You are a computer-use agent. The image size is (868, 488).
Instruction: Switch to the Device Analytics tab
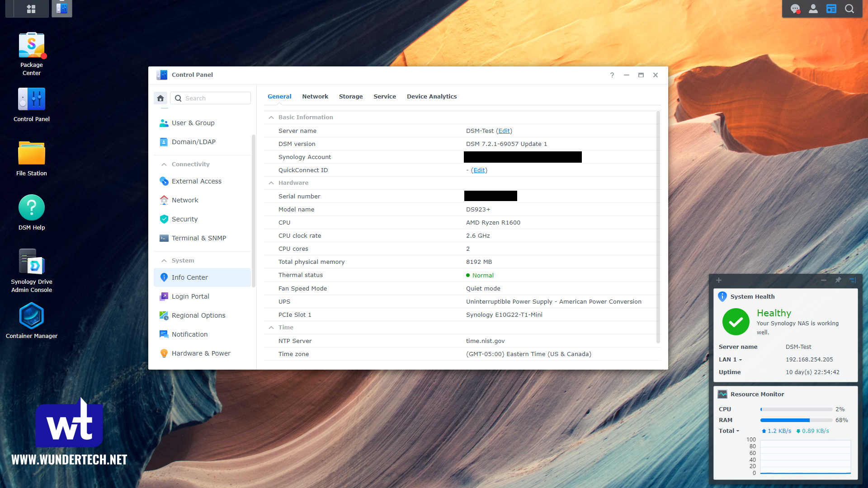tap(432, 97)
